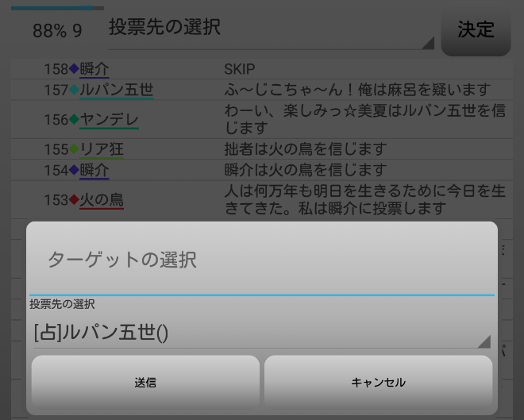Click the blue progress bar above 88%

tap(57, 8)
